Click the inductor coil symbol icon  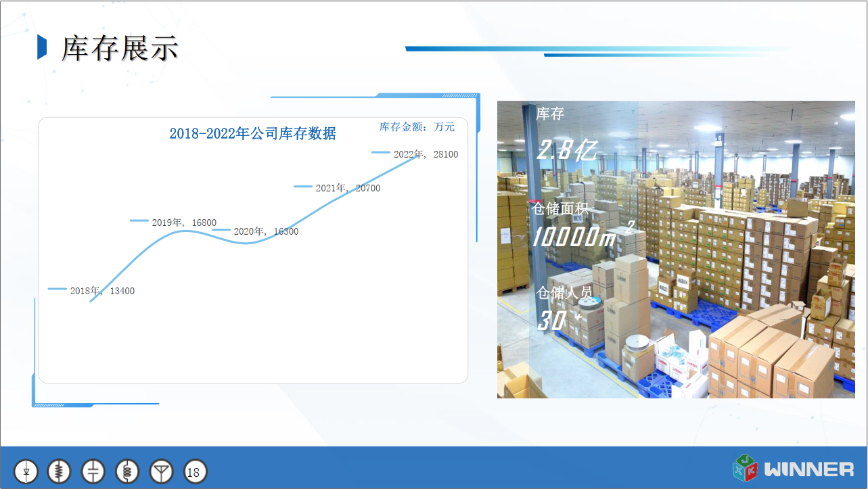click(128, 471)
